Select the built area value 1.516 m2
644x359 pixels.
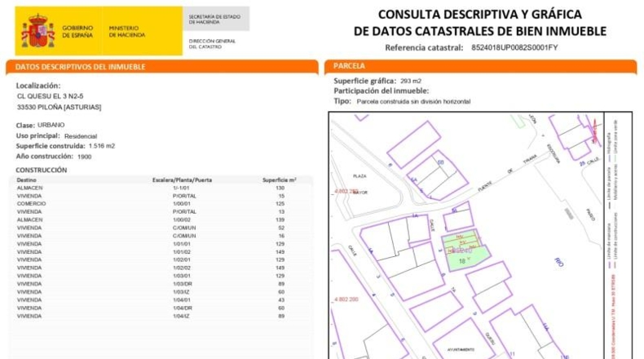click(x=102, y=146)
